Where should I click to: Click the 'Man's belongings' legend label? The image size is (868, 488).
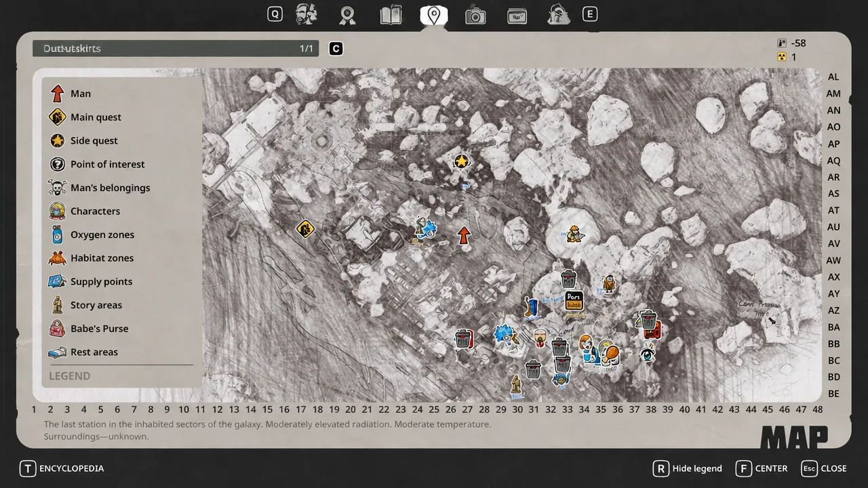(x=111, y=188)
